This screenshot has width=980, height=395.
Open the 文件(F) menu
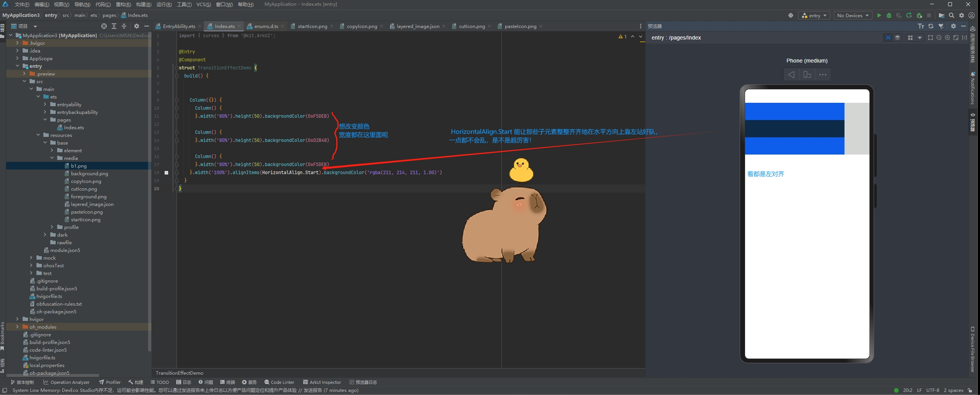point(22,5)
